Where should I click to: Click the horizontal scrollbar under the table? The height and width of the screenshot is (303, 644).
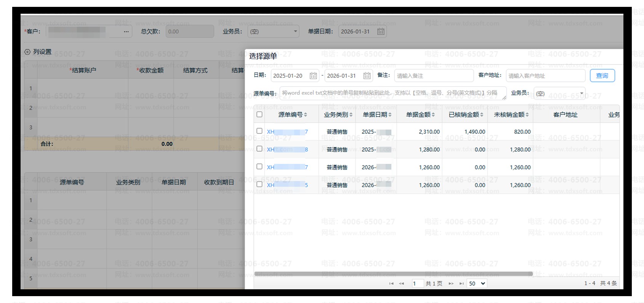tap(393, 274)
